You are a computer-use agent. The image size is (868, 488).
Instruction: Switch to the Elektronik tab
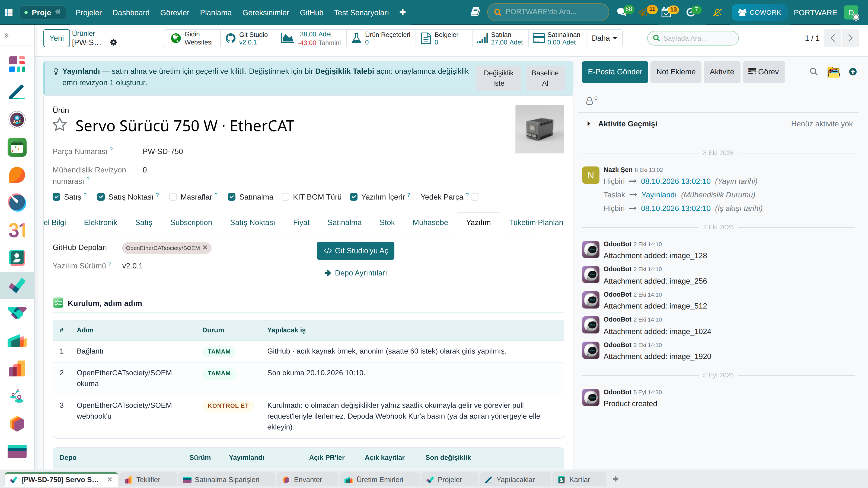[x=100, y=222]
